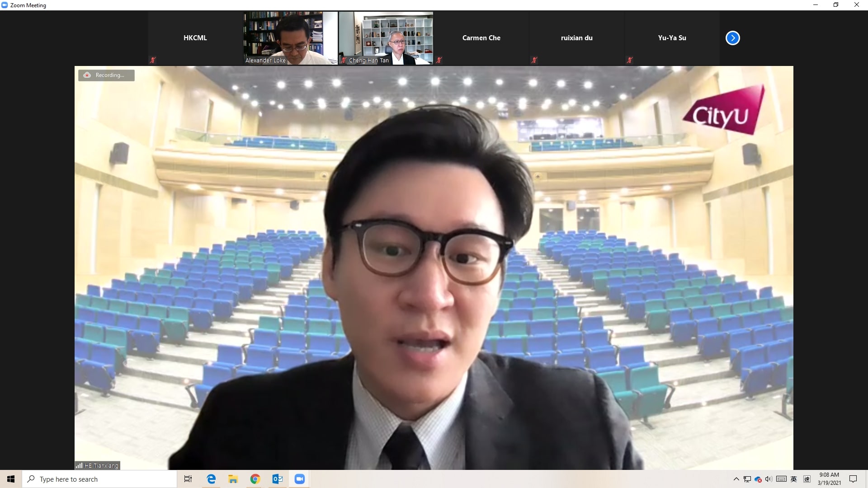Open File Explorer from taskbar
Viewport: 868px width, 488px height.
(x=233, y=479)
